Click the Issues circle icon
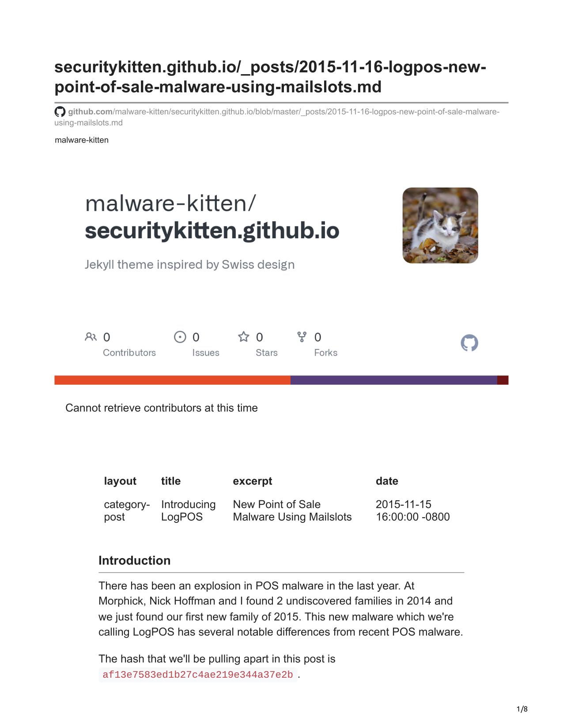Screen dimensions: 563x728 point(180,337)
